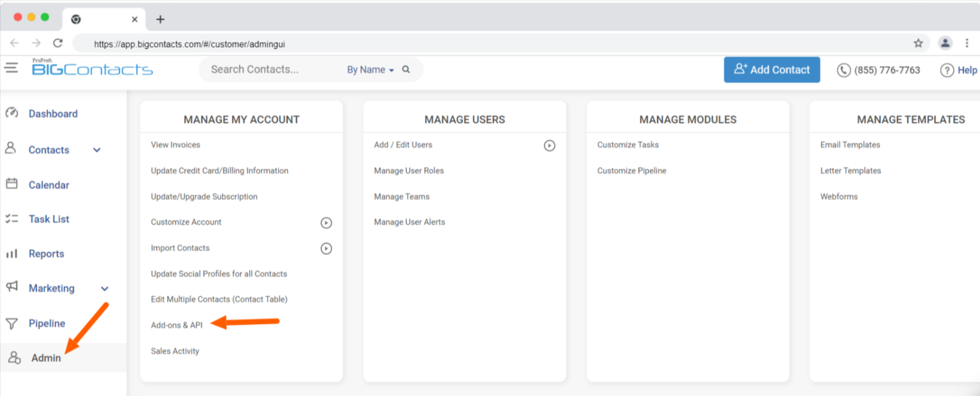
Task: Call support number (855) 776-7763
Action: coord(887,70)
